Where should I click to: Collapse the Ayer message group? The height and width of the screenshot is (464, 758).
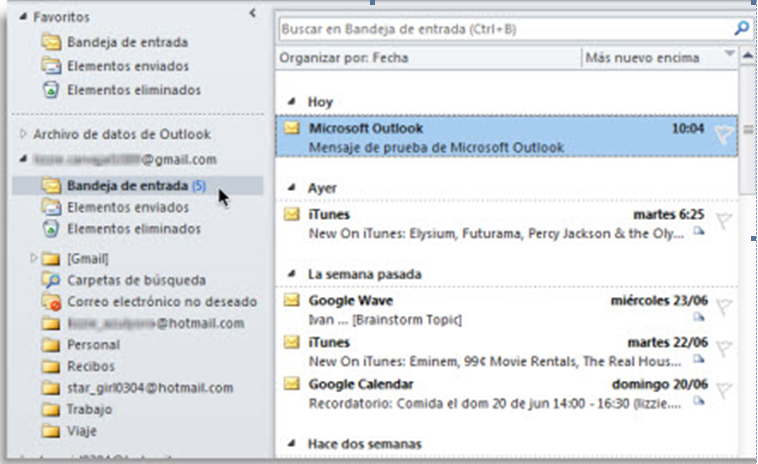click(x=292, y=188)
